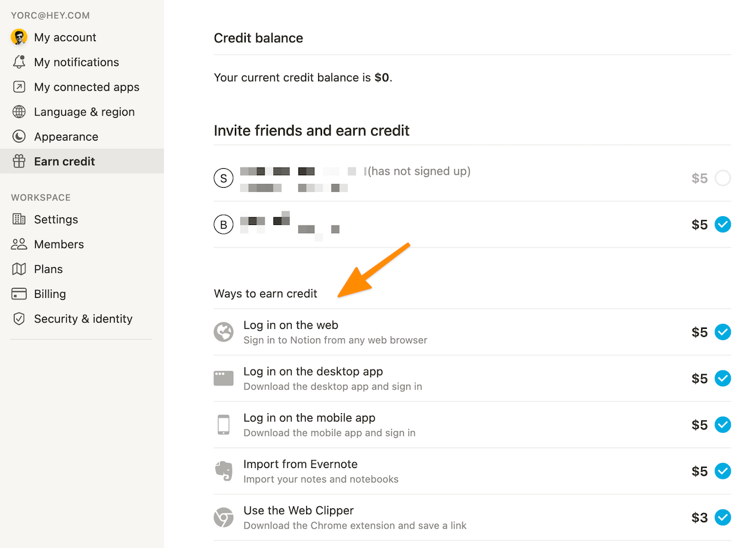This screenshot has height=548, width=756.
Task: Click the mobile phone icon in earning list
Action: (224, 425)
